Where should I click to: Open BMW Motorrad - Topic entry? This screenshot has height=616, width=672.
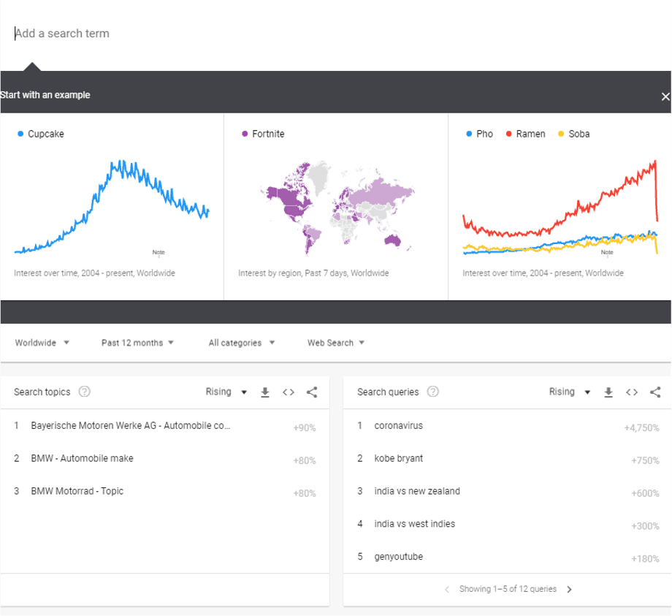point(77,491)
